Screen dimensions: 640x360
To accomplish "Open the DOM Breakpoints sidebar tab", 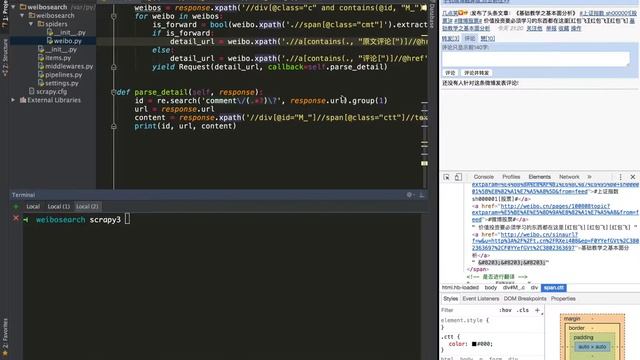I will [524, 299].
